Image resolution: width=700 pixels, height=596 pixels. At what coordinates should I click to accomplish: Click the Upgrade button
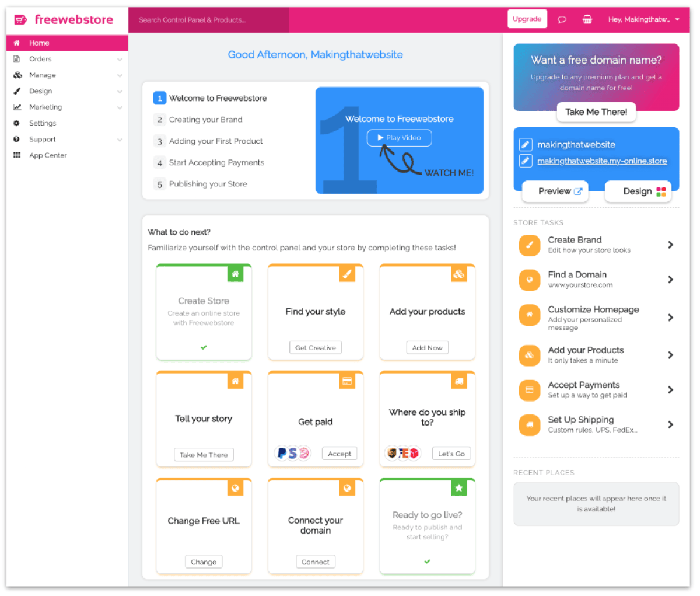point(527,19)
